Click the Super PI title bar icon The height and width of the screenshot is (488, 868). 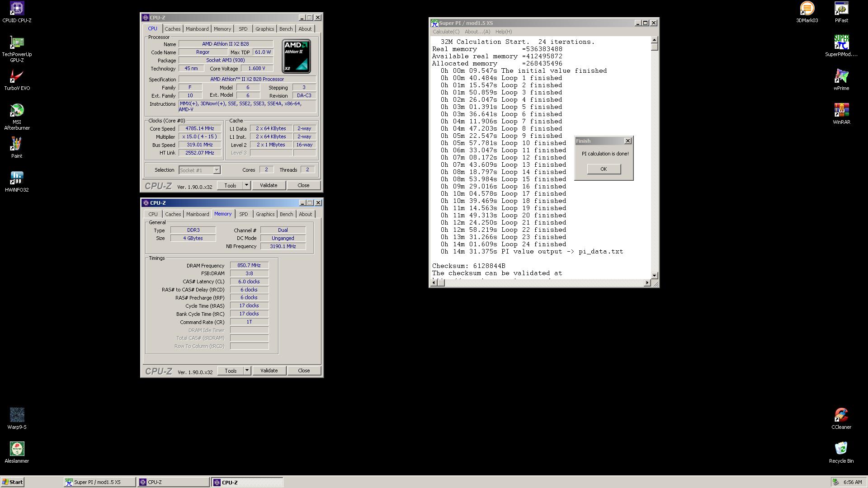click(x=434, y=23)
